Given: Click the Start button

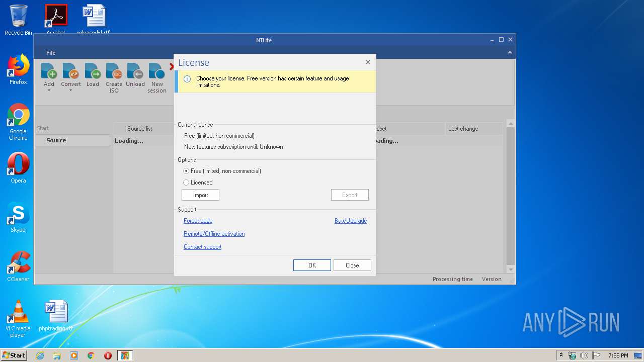Looking at the screenshot, I should coord(14,355).
